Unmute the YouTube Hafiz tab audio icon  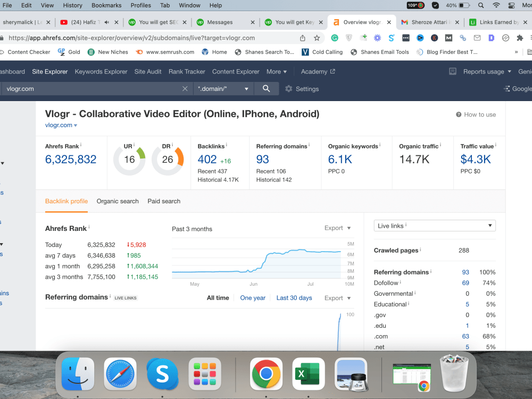106,22
